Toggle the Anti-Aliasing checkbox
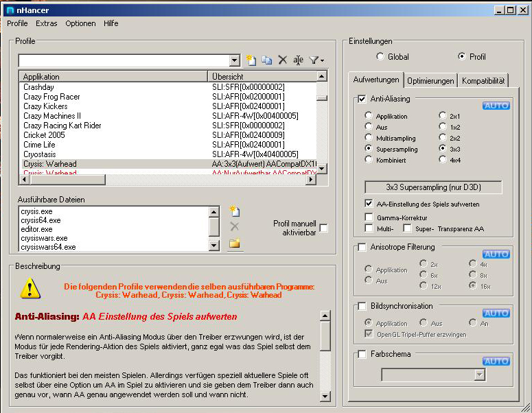 point(362,99)
